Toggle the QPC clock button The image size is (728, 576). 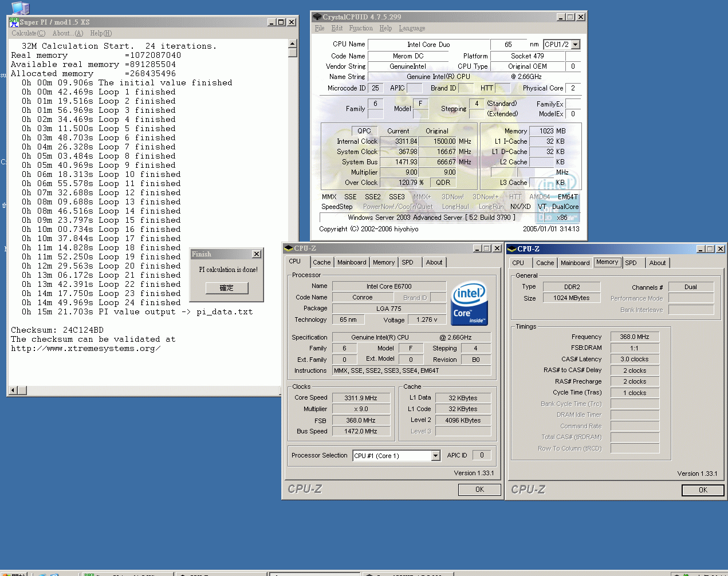tap(364, 131)
